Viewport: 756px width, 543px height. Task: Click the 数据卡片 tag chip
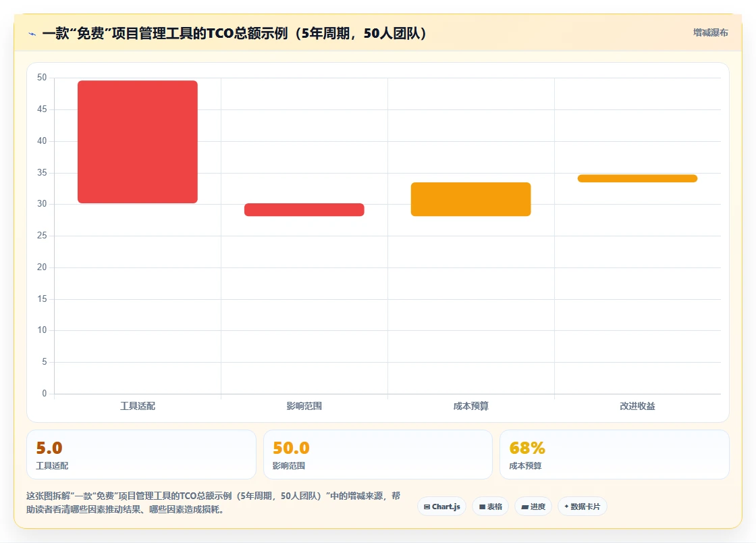coord(582,507)
